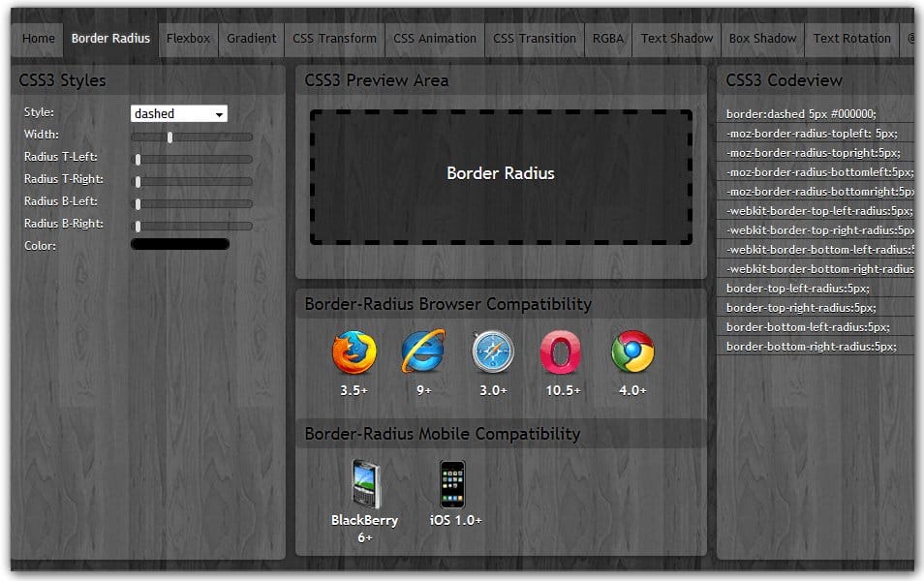Click the BlackBerry mobile compatibility icon

pos(365,481)
